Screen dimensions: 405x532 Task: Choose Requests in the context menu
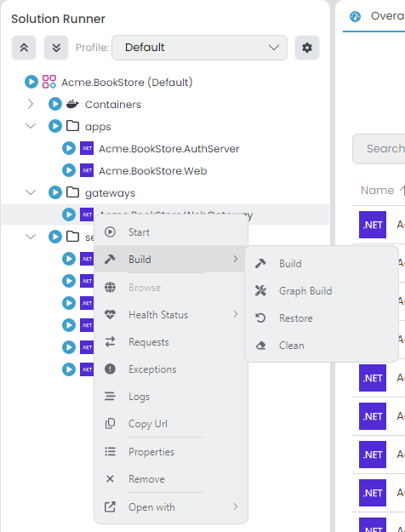point(171,342)
